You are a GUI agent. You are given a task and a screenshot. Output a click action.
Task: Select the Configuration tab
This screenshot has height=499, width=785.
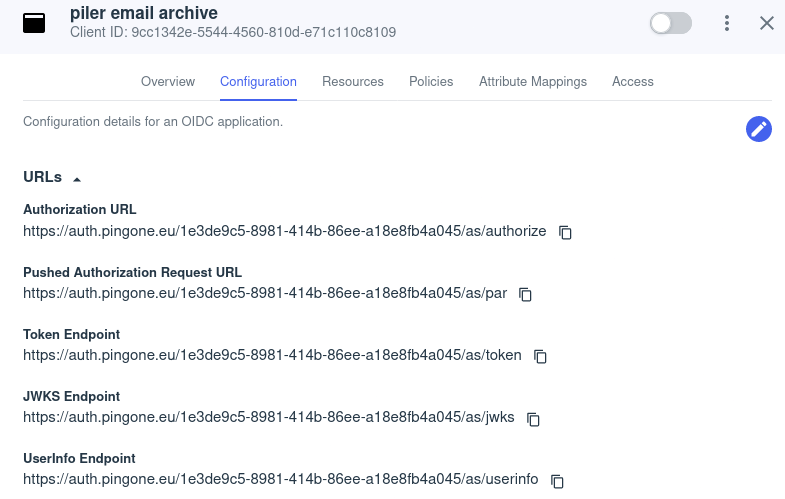click(258, 82)
